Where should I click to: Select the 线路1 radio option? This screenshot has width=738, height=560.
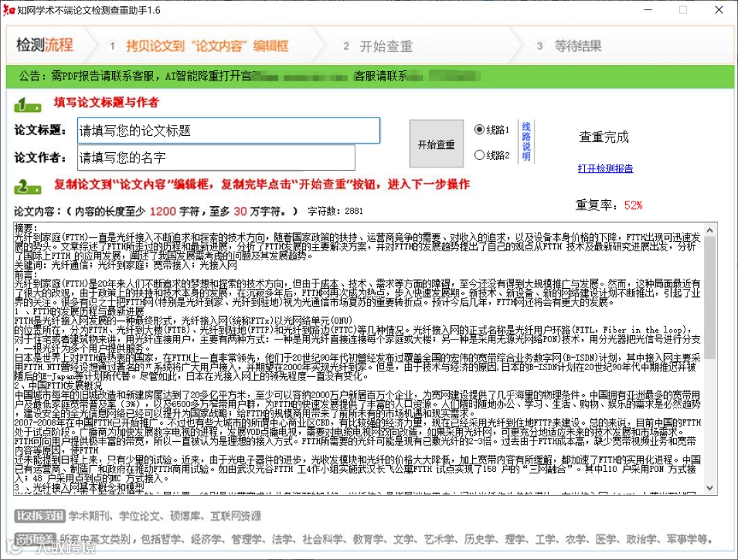[x=492, y=129]
